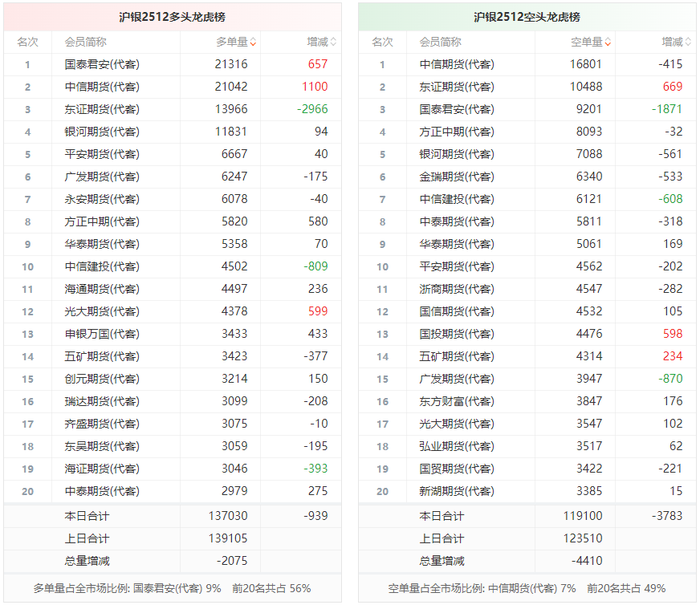700x605 pixels.
Task: Click long total change -2075
Action: point(232,561)
